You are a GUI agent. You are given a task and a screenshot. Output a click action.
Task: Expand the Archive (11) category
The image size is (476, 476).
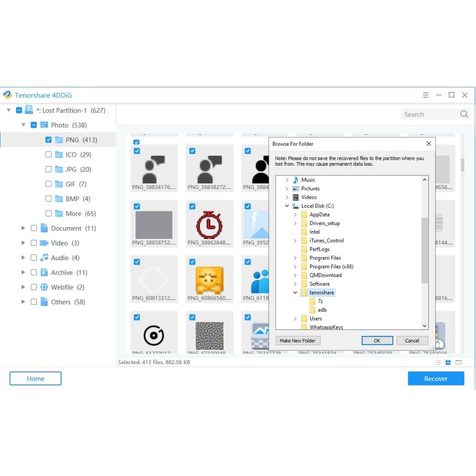coord(23,273)
